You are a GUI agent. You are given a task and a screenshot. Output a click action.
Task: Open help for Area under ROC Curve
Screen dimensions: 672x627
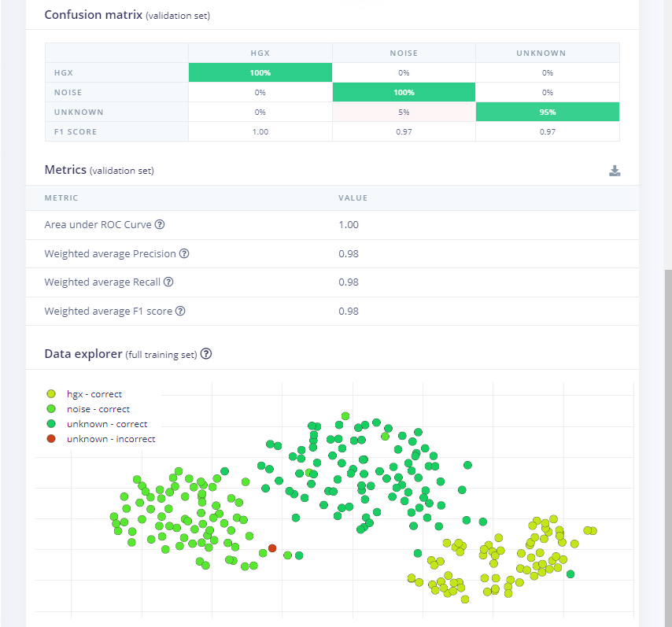tap(160, 224)
